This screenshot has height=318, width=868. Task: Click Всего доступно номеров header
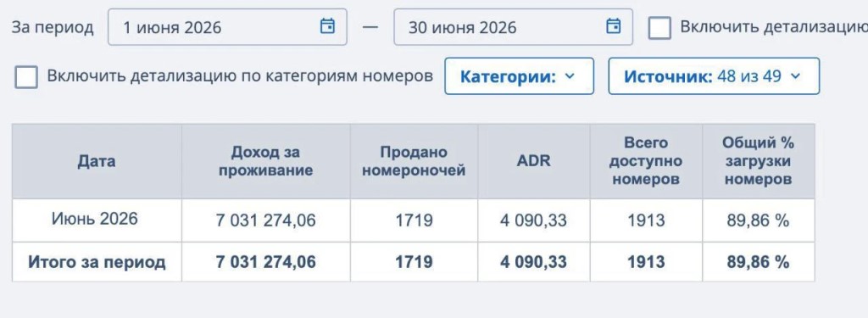click(646, 161)
